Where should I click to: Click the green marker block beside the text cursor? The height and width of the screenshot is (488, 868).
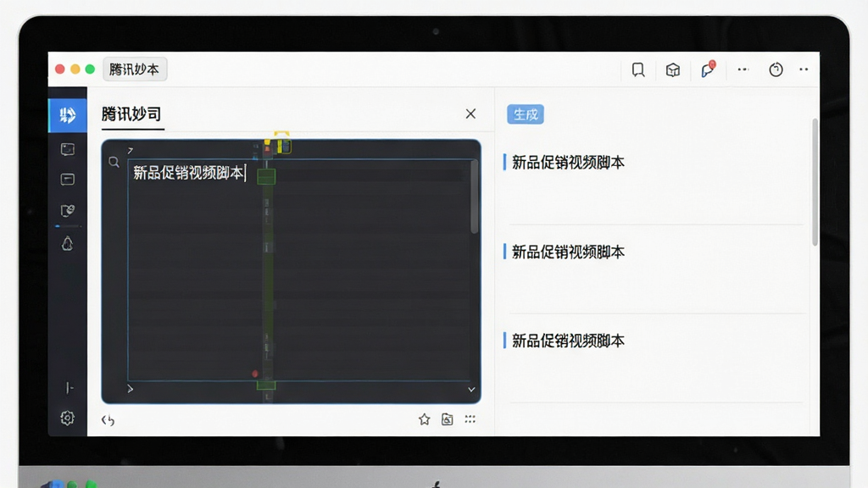click(x=266, y=177)
